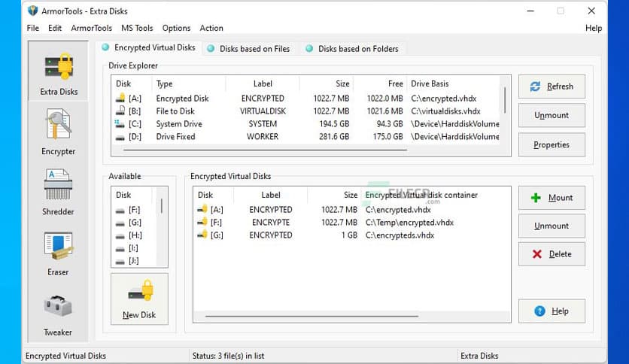Select the [B:] File to Disk icon

[120, 111]
